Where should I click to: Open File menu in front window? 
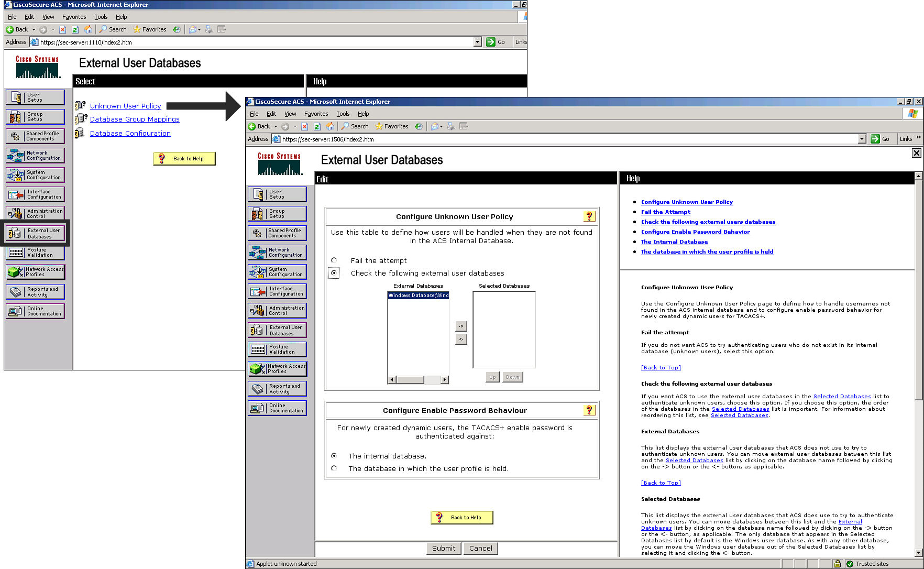click(x=254, y=114)
